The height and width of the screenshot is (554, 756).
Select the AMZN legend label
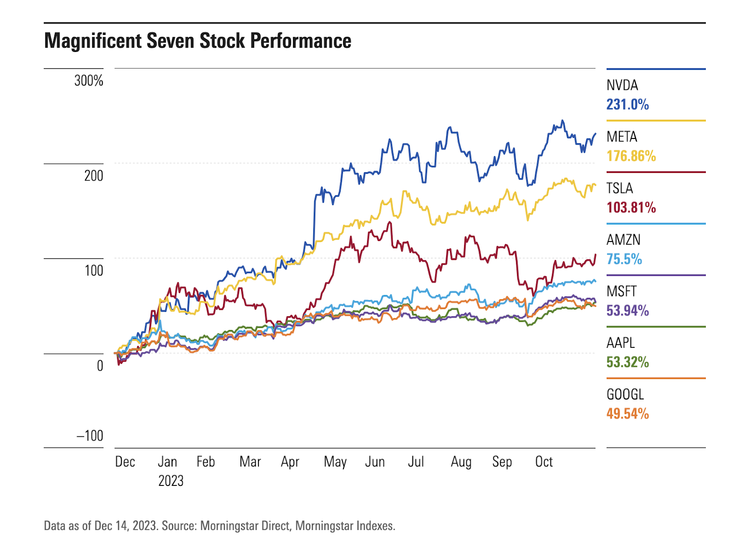tap(623, 240)
